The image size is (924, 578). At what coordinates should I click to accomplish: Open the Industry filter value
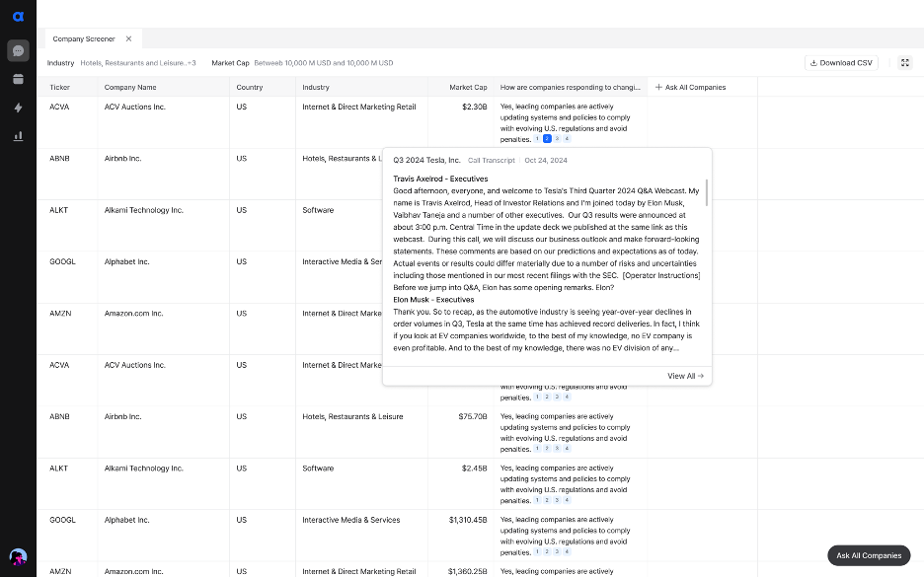(138, 63)
